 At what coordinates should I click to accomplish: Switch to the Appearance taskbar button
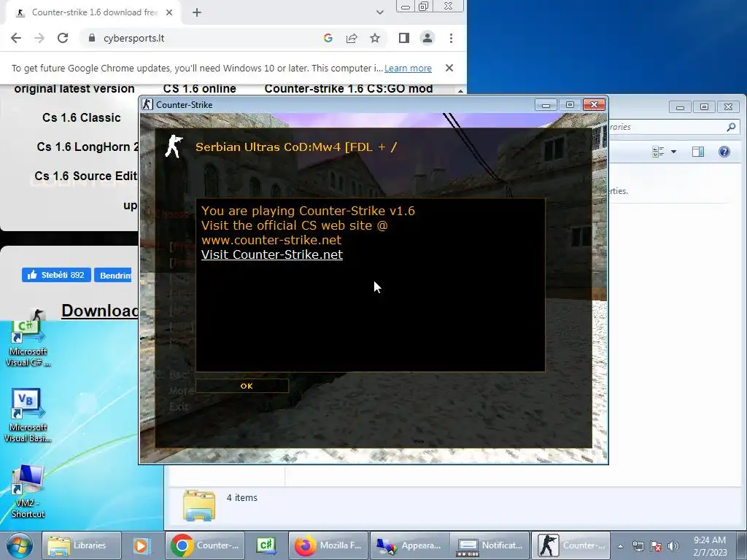tap(409, 545)
